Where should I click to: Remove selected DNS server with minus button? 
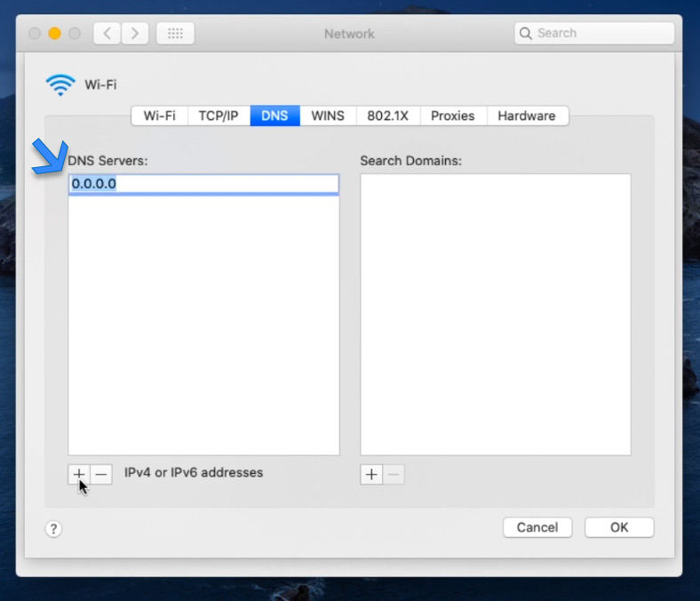pyautogui.click(x=101, y=474)
